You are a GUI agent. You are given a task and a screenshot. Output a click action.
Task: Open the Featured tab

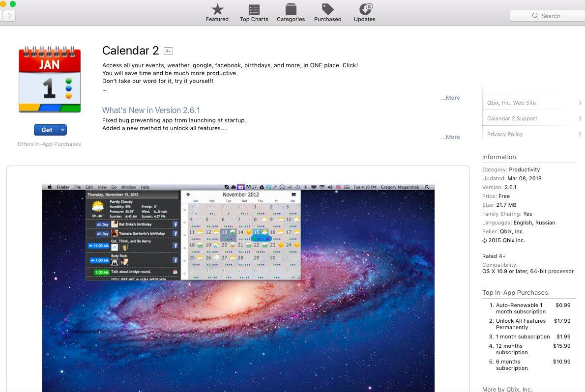[217, 13]
